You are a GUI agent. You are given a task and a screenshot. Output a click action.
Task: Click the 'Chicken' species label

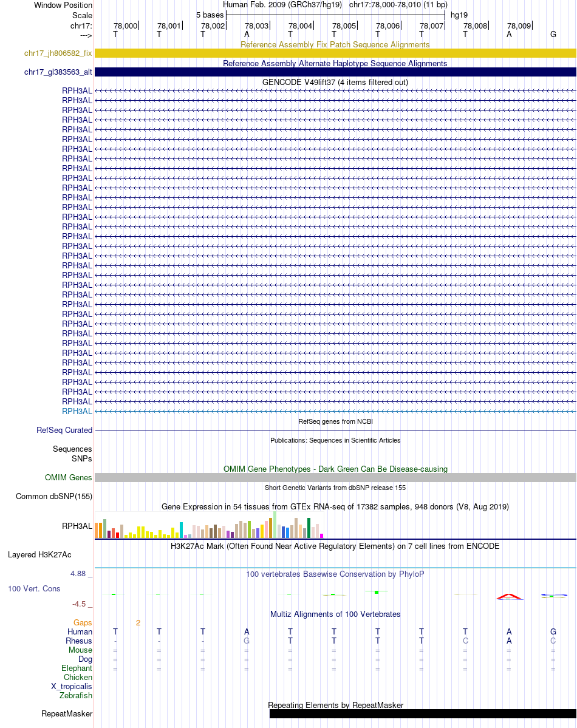point(78,678)
